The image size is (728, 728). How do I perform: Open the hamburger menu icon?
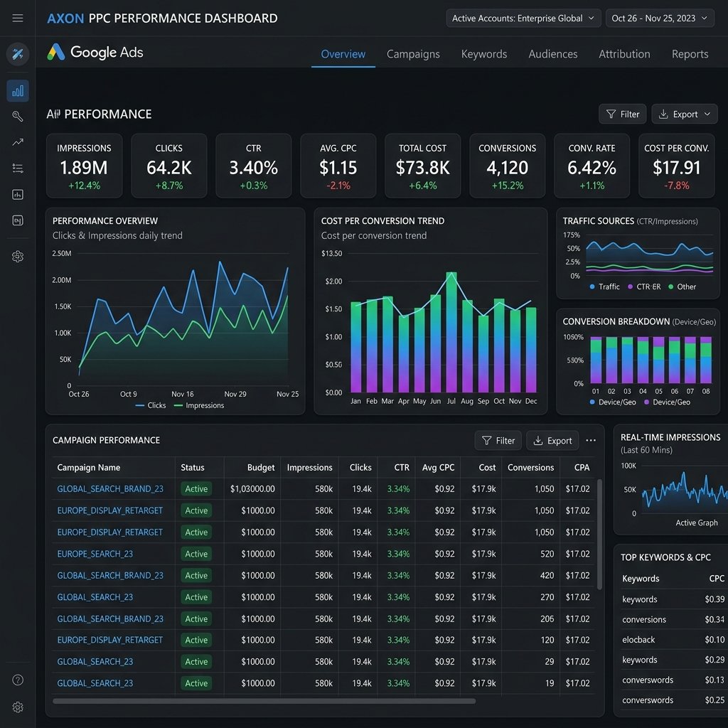18,18
